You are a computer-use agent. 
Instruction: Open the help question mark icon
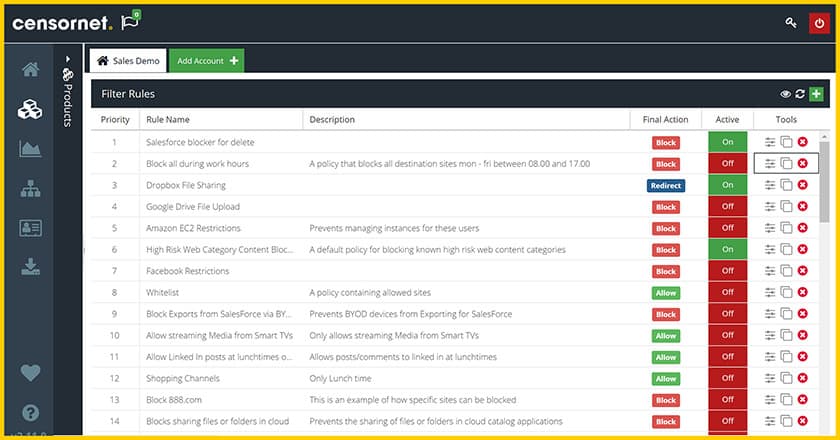pyautogui.click(x=31, y=413)
